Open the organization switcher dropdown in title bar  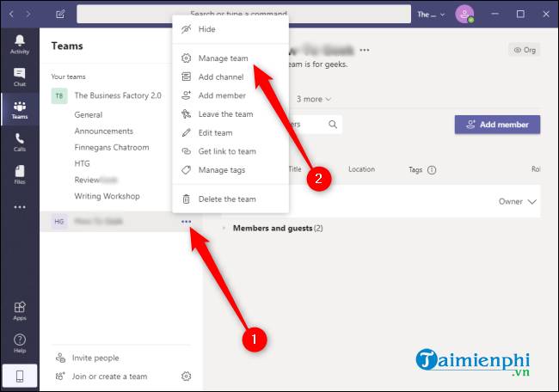(431, 15)
